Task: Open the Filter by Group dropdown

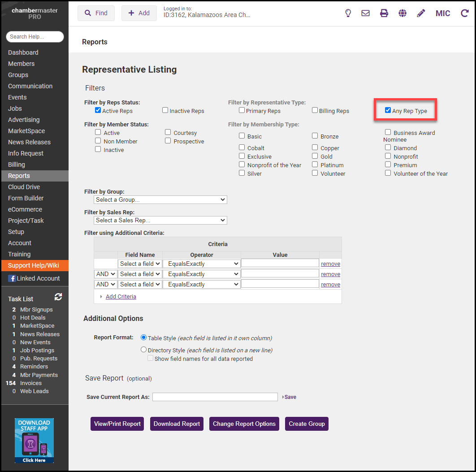Action: 160,199
